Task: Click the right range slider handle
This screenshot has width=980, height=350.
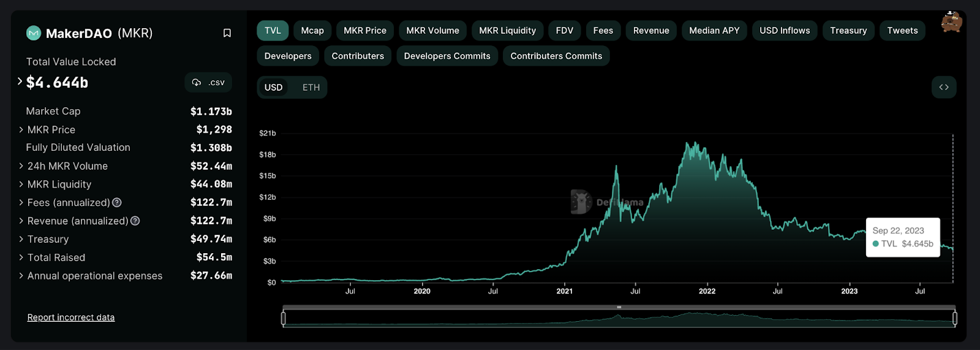Action: tap(954, 318)
